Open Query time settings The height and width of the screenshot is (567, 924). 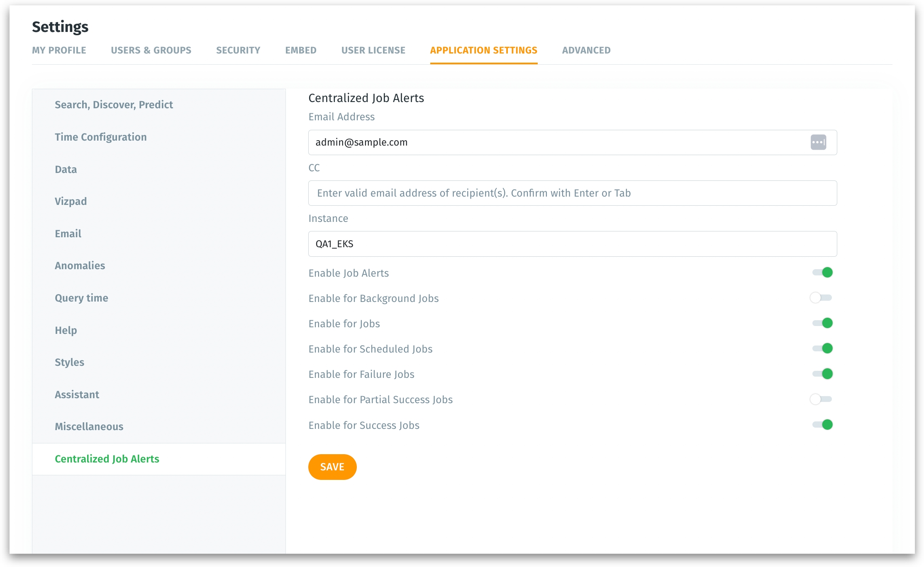(159, 298)
